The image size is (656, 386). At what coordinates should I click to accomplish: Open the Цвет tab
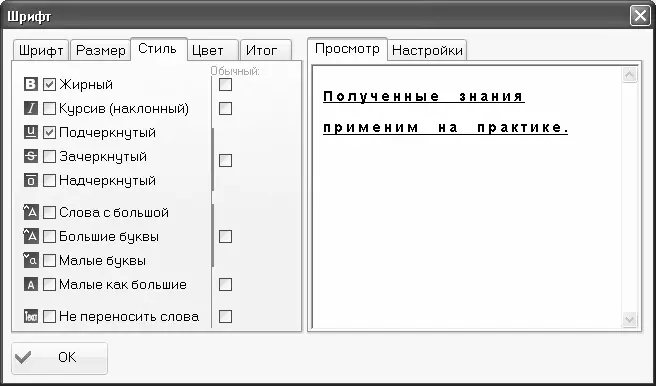(x=213, y=51)
